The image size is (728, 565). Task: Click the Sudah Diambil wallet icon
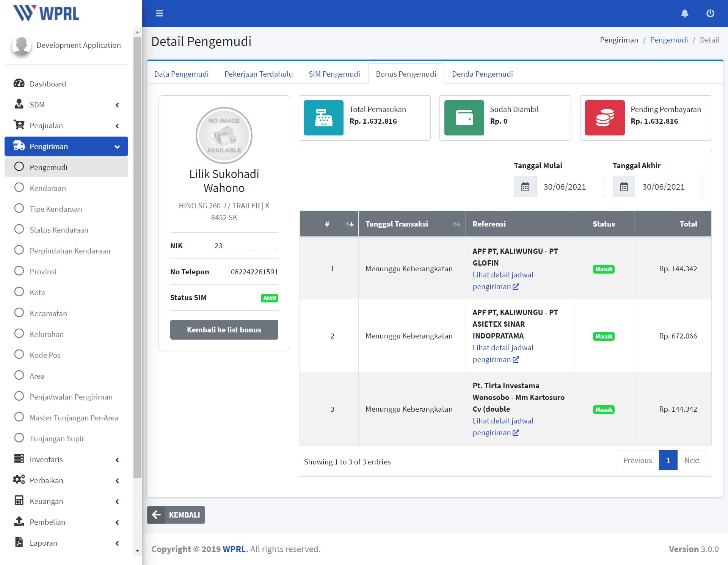[464, 118]
